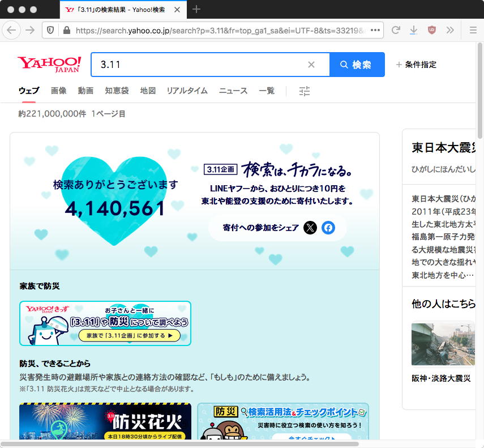Click the uBlock Origin extension icon

(x=432, y=30)
